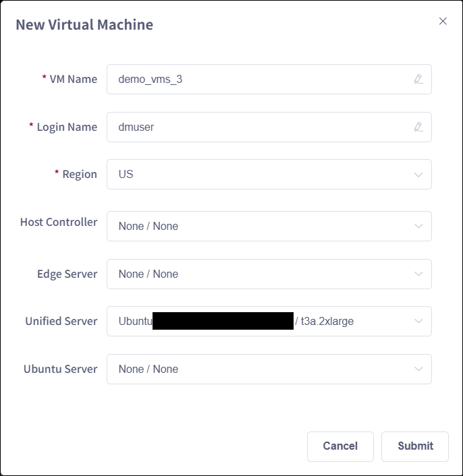Viewport: 463px width, 476px height.
Task: Click the chevron arrow in Region field
Action: pyautogui.click(x=418, y=175)
